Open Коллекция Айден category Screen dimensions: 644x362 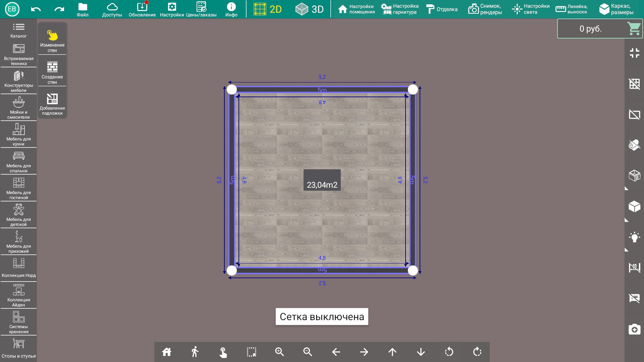18,295
